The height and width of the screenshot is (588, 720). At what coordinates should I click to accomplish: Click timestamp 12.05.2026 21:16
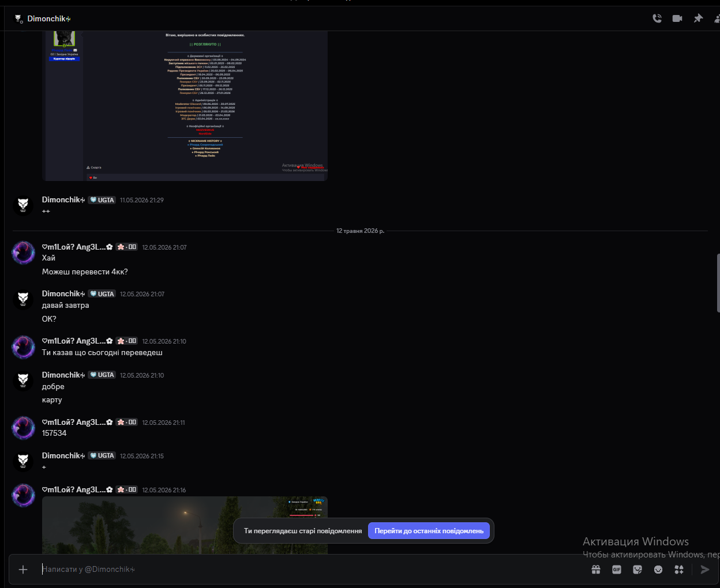coord(164,490)
